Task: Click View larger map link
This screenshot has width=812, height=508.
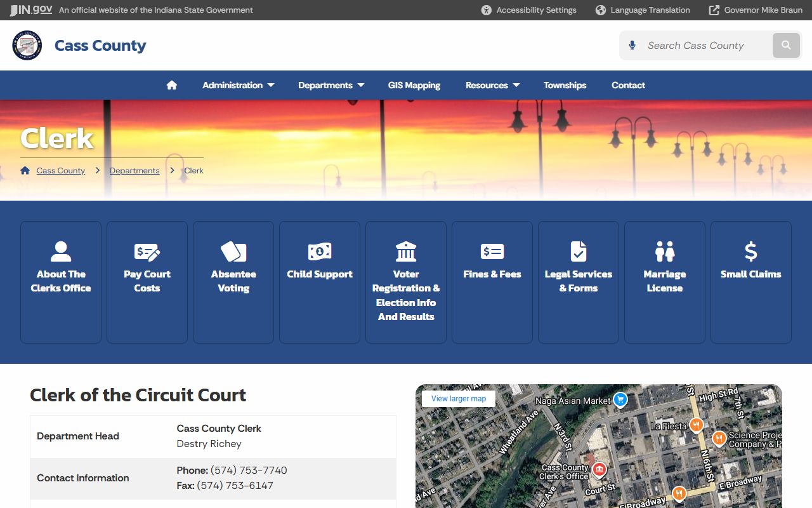Action: click(459, 399)
